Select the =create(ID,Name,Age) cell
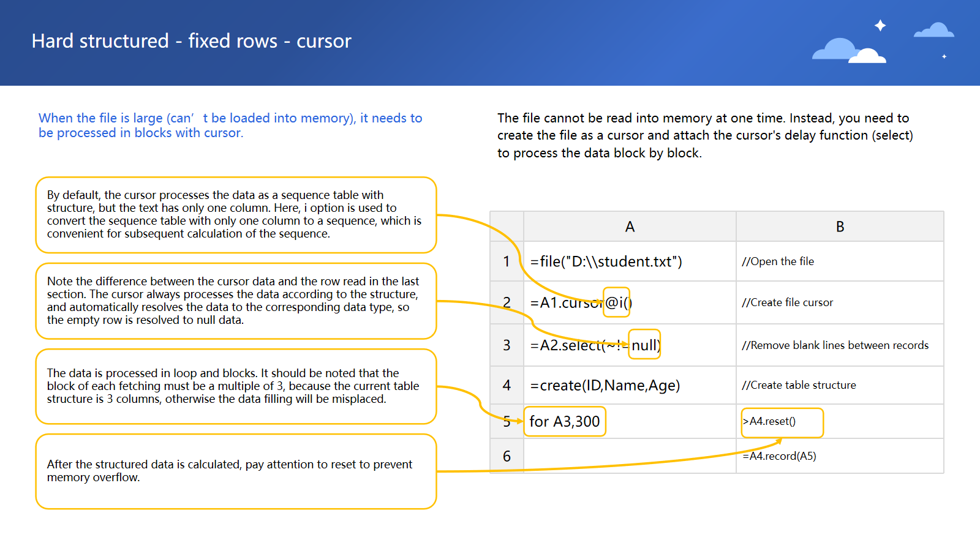980x551 pixels. point(605,385)
